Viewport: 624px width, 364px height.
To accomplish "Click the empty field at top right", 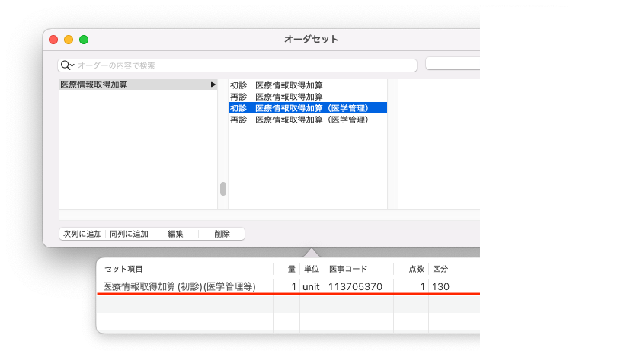I will [x=453, y=63].
